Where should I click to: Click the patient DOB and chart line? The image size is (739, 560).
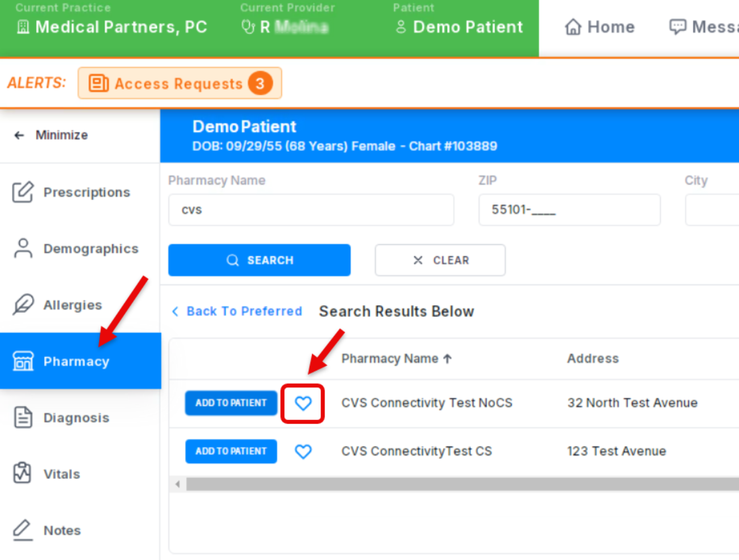345,146
